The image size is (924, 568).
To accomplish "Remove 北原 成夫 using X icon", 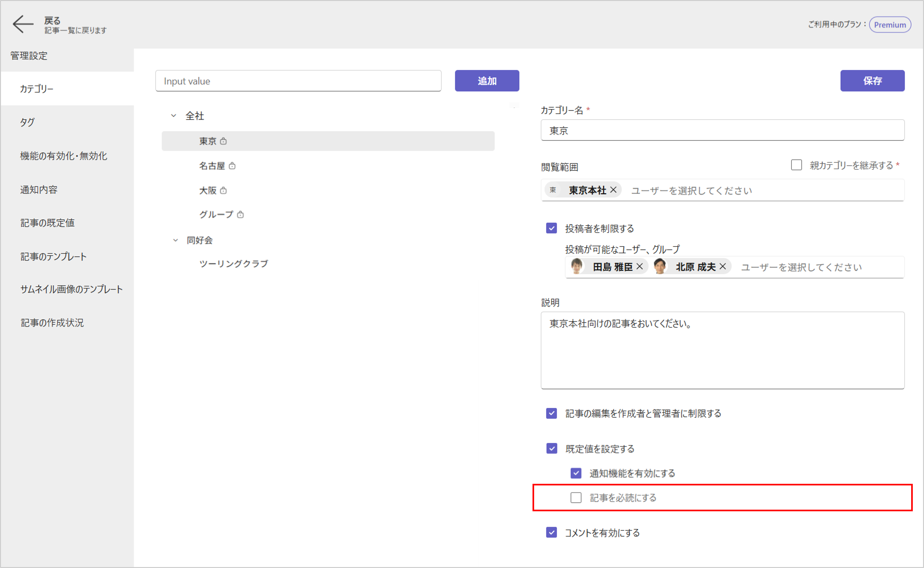I will (723, 267).
